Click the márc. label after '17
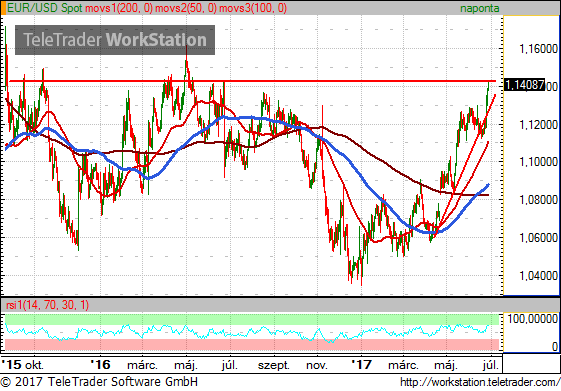 pyautogui.click(x=403, y=365)
